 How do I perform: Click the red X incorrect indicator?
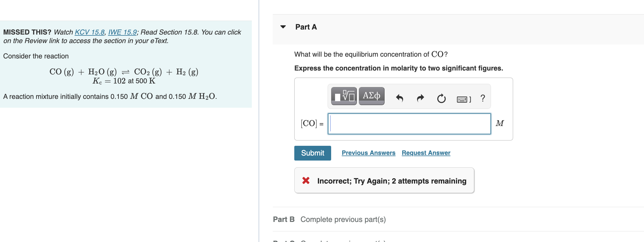tap(305, 181)
